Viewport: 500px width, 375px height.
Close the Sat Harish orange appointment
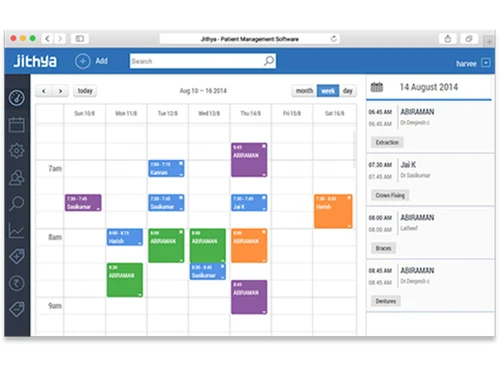point(349,198)
